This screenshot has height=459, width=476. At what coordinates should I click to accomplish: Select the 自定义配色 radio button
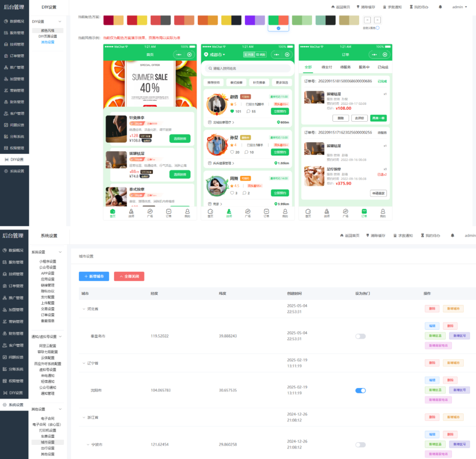pos(377,28)
